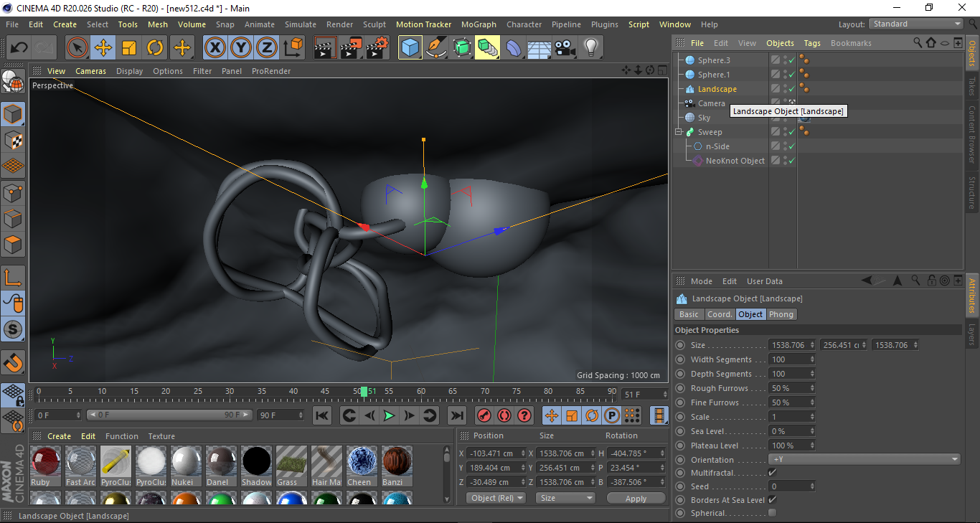Open the Object (Rel) dropdown
Screen dimensions: 980x523
click(496, 498)
